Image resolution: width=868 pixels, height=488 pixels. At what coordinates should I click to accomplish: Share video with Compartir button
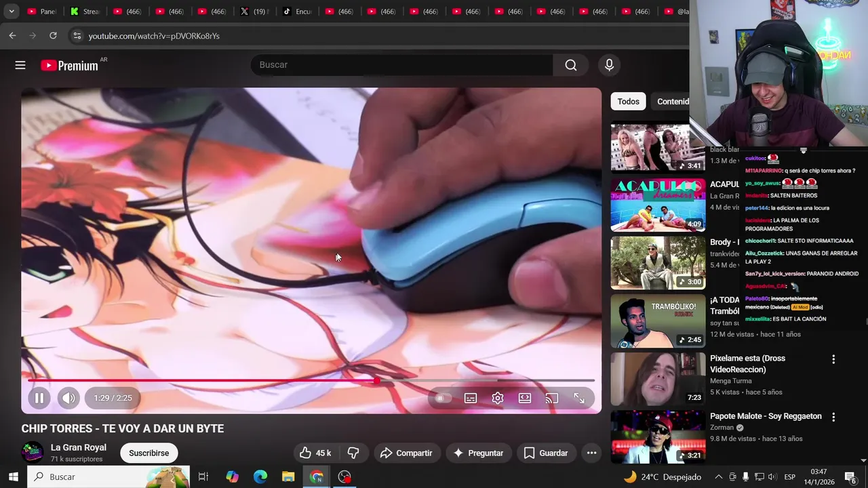[406, 453]
